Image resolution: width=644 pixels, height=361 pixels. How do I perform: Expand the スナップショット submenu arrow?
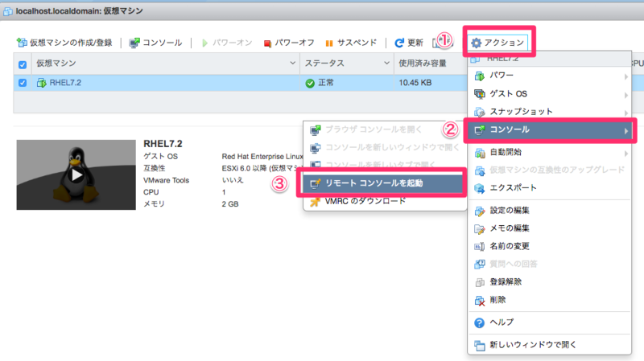point(626,113)
